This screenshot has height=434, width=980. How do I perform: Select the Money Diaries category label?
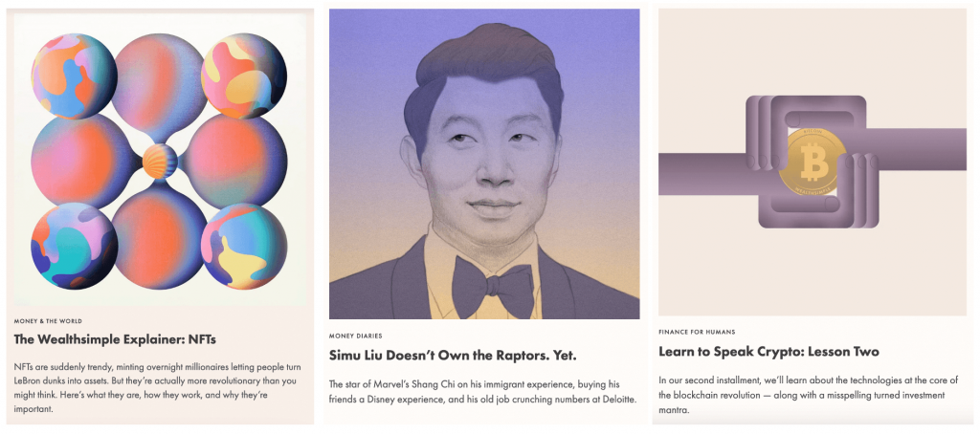pyautogui.click(x=356, y=336)
